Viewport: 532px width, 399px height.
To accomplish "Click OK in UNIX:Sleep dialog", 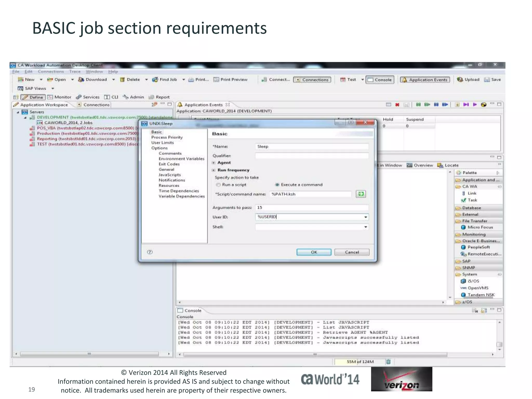I will (x=314, y=252).
